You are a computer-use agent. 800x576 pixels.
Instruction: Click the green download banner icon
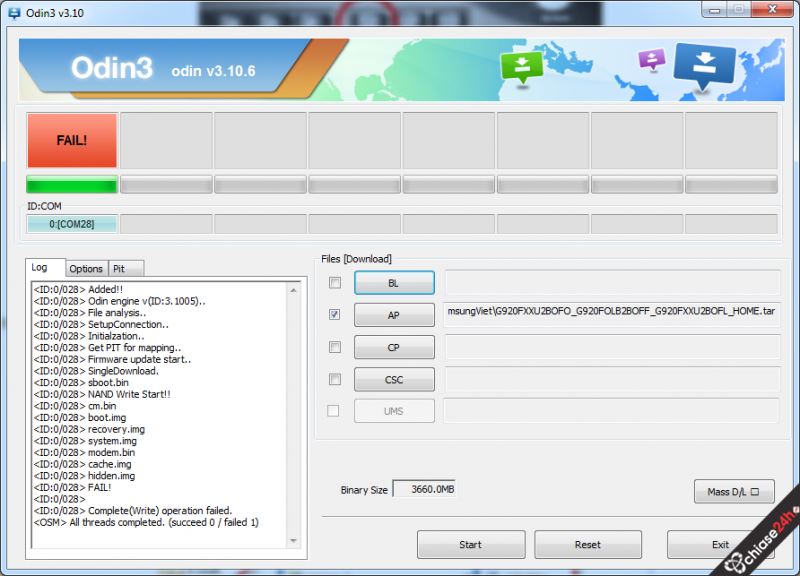522,66
